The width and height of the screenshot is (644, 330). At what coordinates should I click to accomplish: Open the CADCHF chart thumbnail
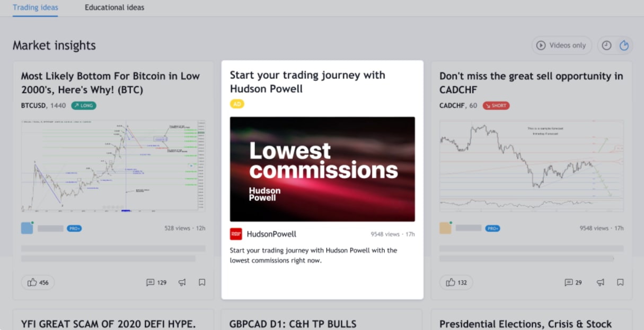(x=532, y=166)
